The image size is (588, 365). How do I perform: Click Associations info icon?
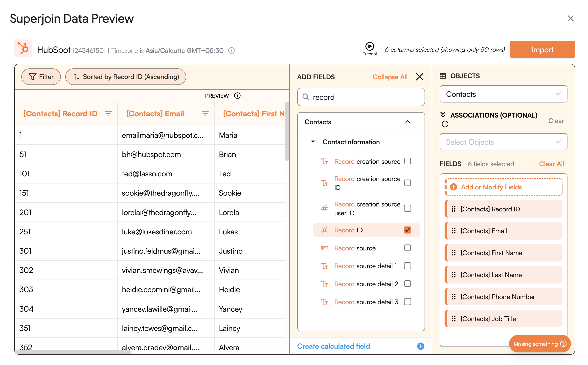click(445, 124)
